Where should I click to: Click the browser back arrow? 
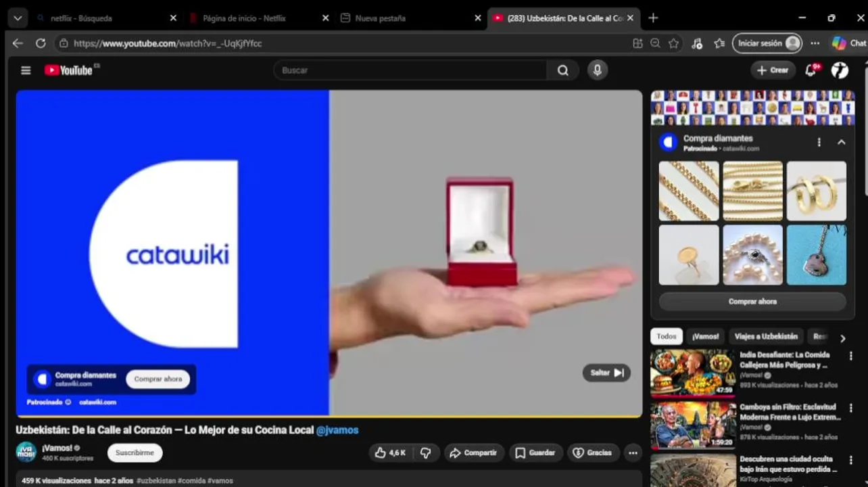[18, 43]
